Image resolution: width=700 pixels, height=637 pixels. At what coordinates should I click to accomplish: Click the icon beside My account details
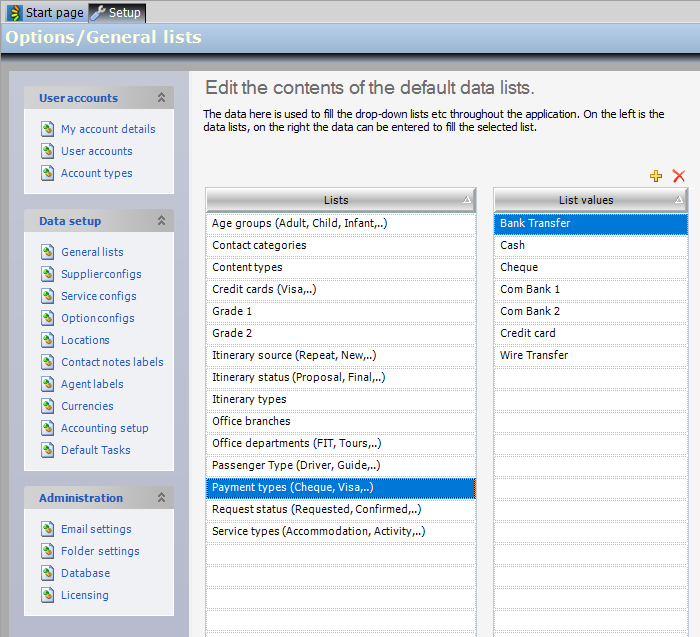point(48,129)
